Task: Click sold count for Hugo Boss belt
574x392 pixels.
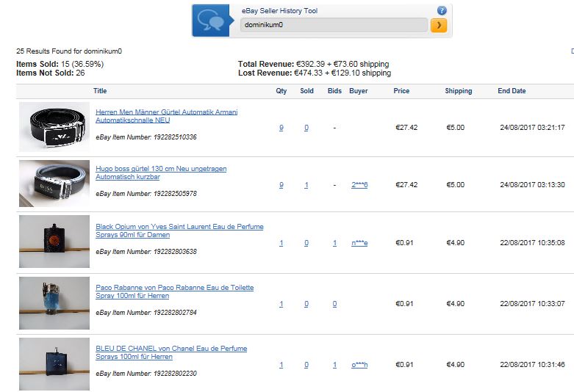Action: (306, 185)
